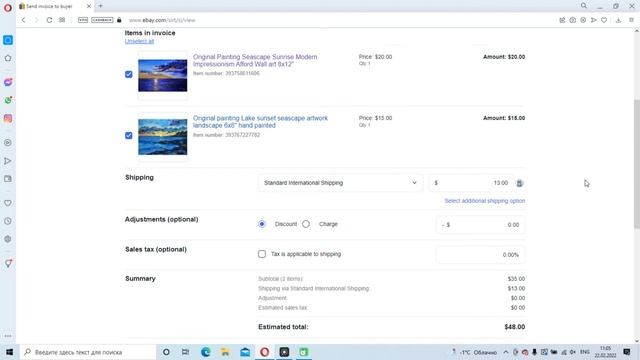Open the downloads icon in the toolbar
640x360 pixels.
(x=618, y=20)
